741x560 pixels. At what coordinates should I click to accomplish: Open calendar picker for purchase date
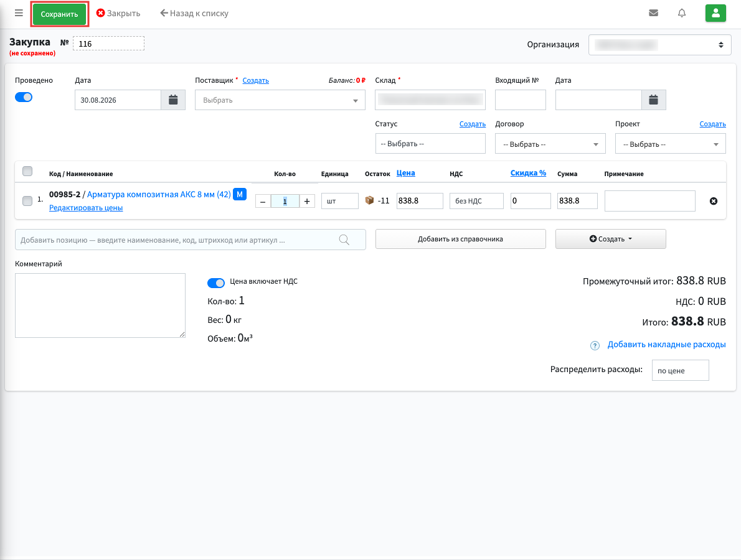pyautogui.click(x=173, y=100)
